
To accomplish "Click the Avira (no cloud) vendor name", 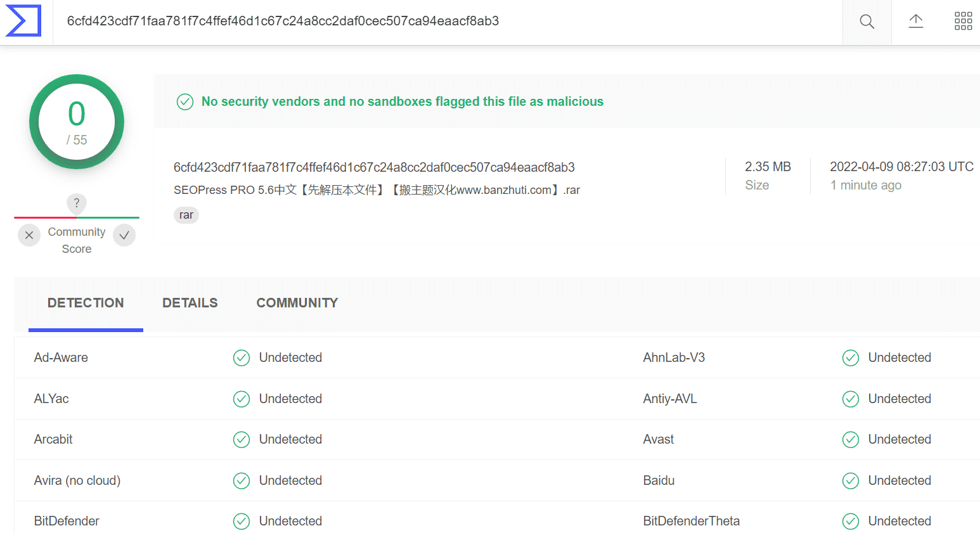I will click(77, 481).
